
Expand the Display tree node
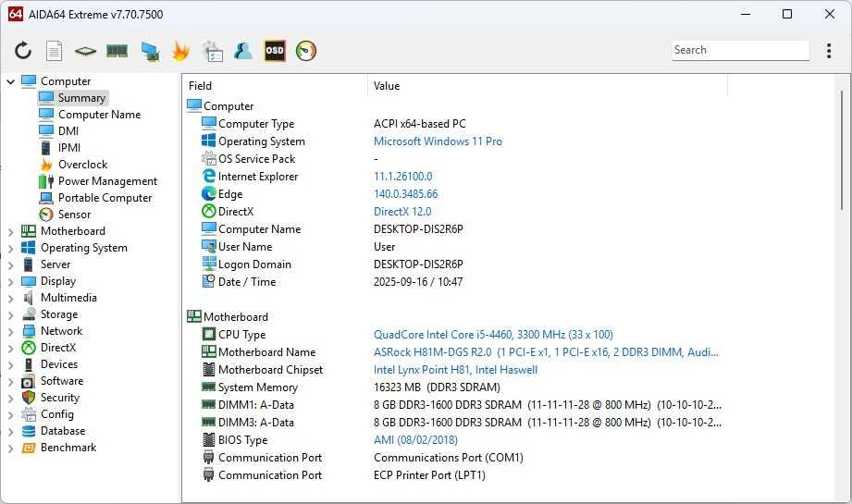(x=11, y=282)
